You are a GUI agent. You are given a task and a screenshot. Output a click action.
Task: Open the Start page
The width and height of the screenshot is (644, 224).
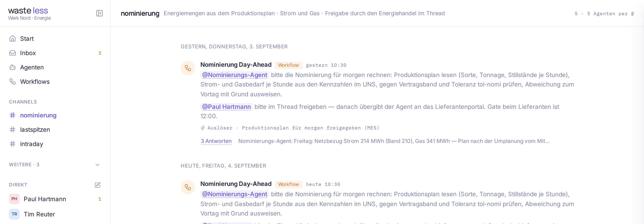[x=55, y=39]
